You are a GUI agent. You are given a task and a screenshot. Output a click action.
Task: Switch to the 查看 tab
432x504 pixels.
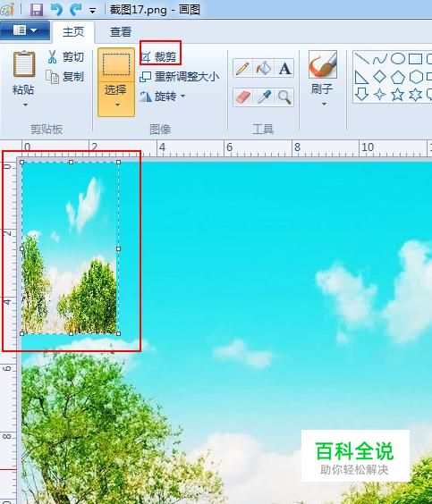(x=121, y=32)
